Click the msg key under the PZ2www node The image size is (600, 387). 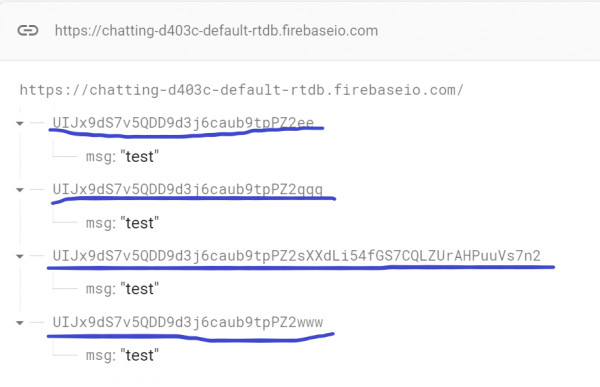click(x=101, y=356)
